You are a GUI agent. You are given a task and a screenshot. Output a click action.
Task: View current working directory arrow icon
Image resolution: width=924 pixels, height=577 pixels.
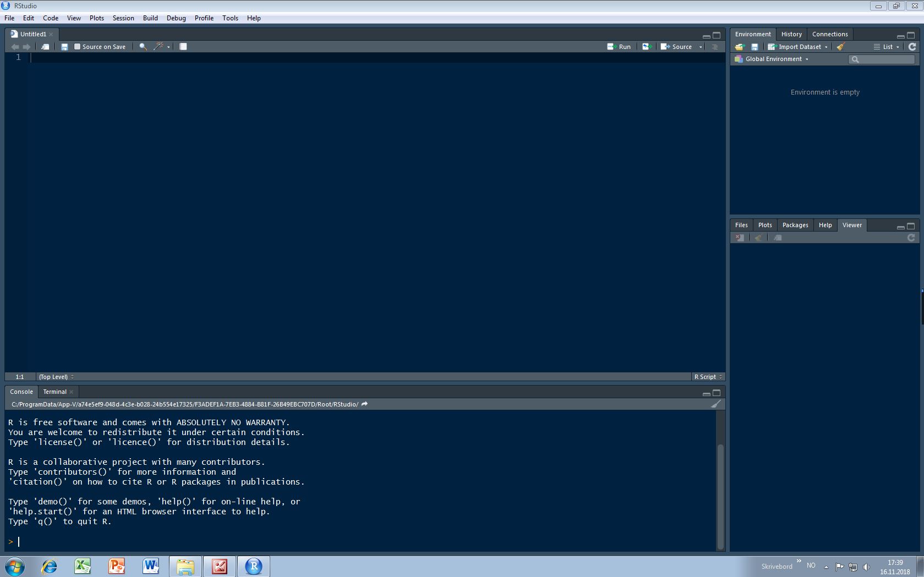tap(364, 404)
